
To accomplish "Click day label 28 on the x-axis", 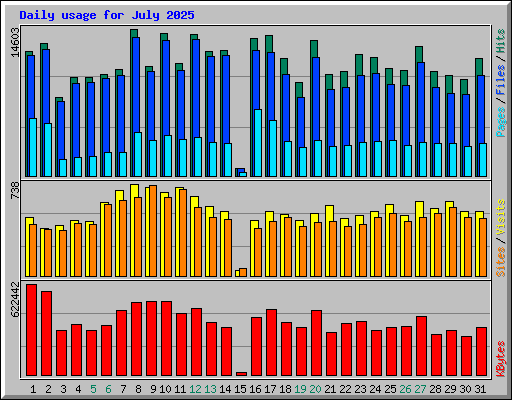I will tap(435, 389).
